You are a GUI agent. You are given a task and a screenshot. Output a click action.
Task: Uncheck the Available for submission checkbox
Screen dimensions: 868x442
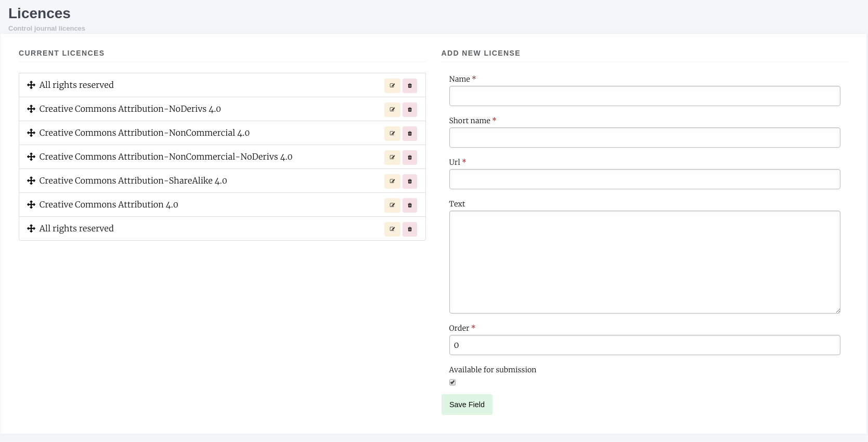(452, 382)
